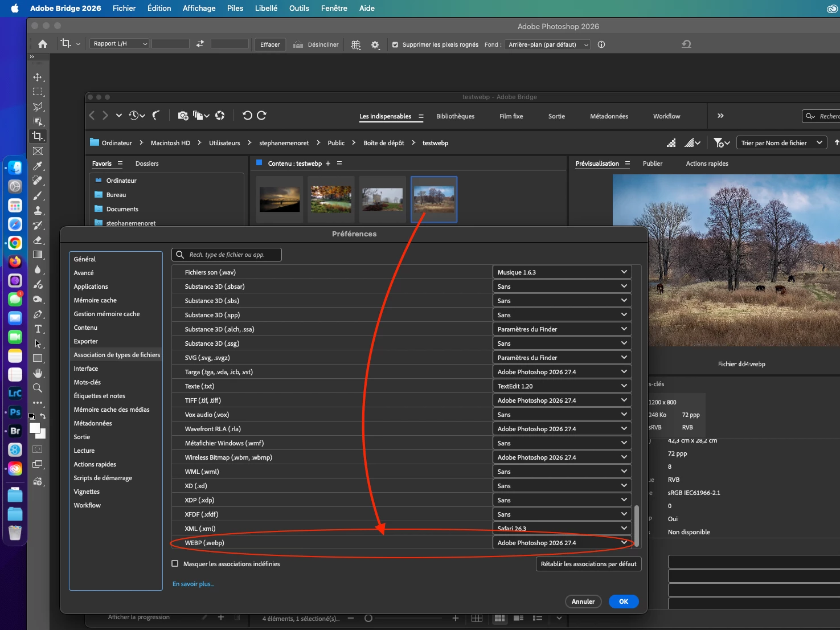Select the Zoom magnifier tool
Image resolution: width=840 pixels, height=630 pixels.
tap(38, 388)
